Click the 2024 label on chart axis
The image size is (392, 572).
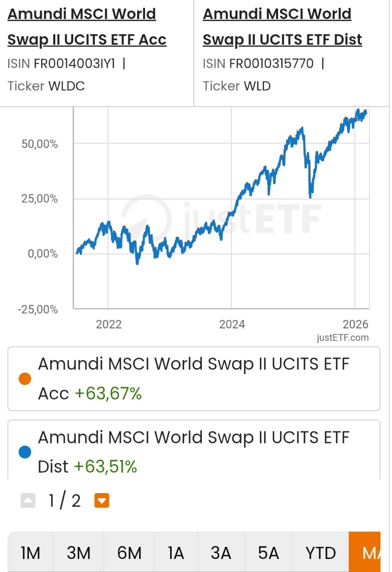tap(232, 324)
